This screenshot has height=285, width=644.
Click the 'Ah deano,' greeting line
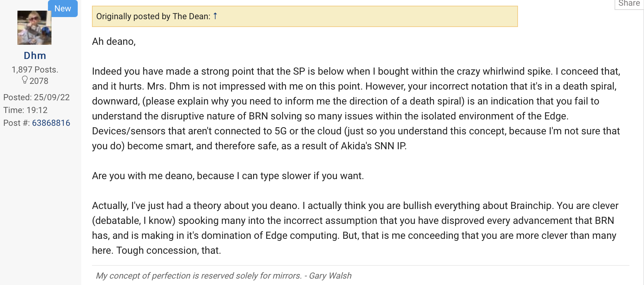[x=114, y=42]
